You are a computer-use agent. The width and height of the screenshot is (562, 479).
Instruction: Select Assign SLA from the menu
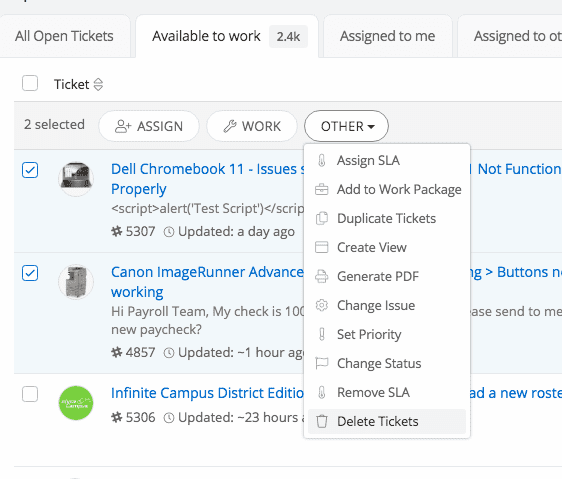387,160
